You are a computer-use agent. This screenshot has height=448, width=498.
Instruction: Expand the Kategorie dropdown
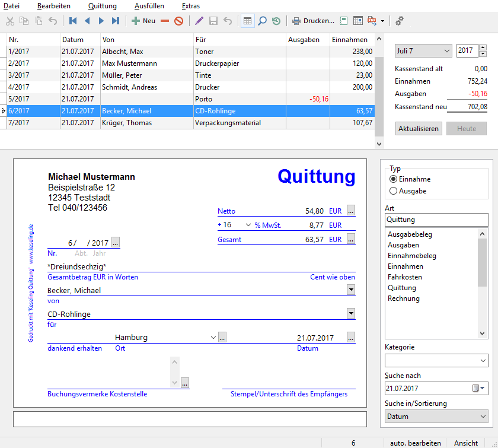[436, 360]
